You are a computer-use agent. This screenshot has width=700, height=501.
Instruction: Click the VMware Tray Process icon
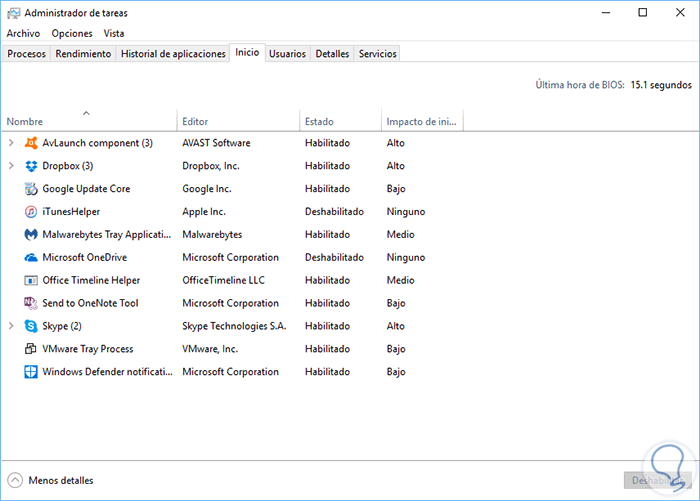[x=32, y=349]
